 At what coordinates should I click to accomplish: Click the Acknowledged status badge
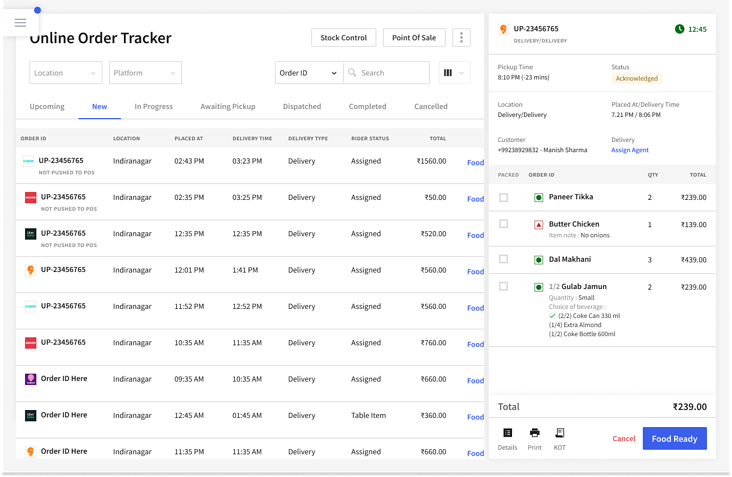click(637, 78)
